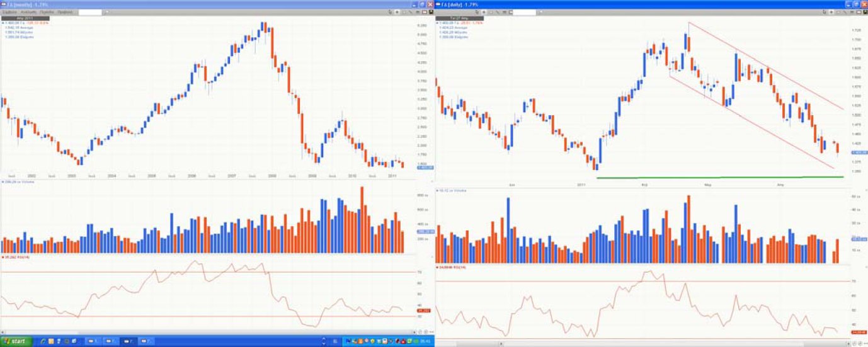Click the Volume indicator label in daily chart

pos(451,189)
